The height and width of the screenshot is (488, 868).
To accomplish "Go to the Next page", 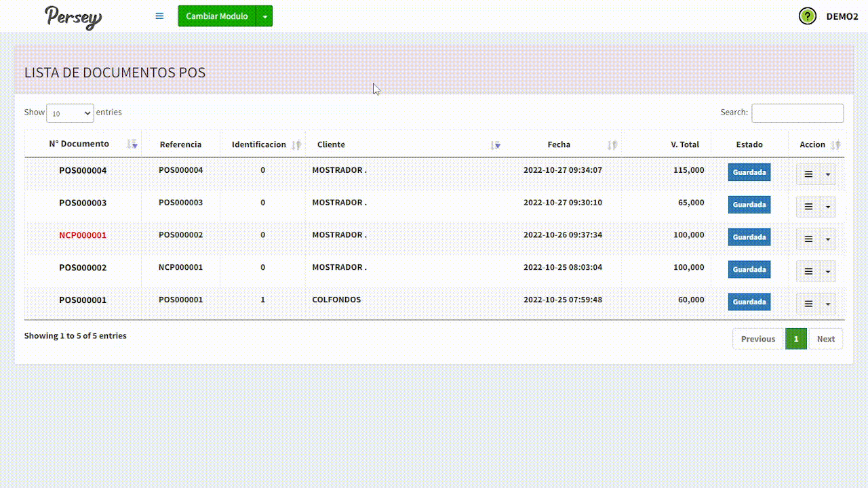I will [825, 339].
